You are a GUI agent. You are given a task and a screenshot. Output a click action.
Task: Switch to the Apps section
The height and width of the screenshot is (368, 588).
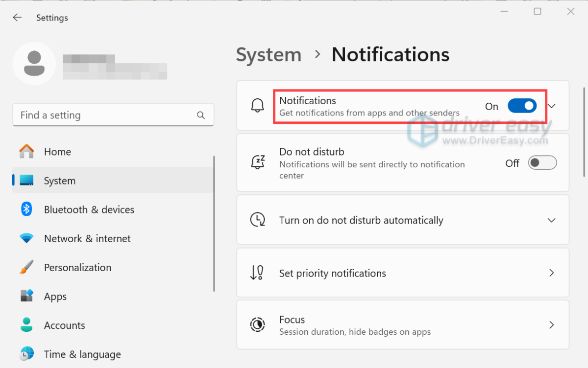click(x=55, y=296)
